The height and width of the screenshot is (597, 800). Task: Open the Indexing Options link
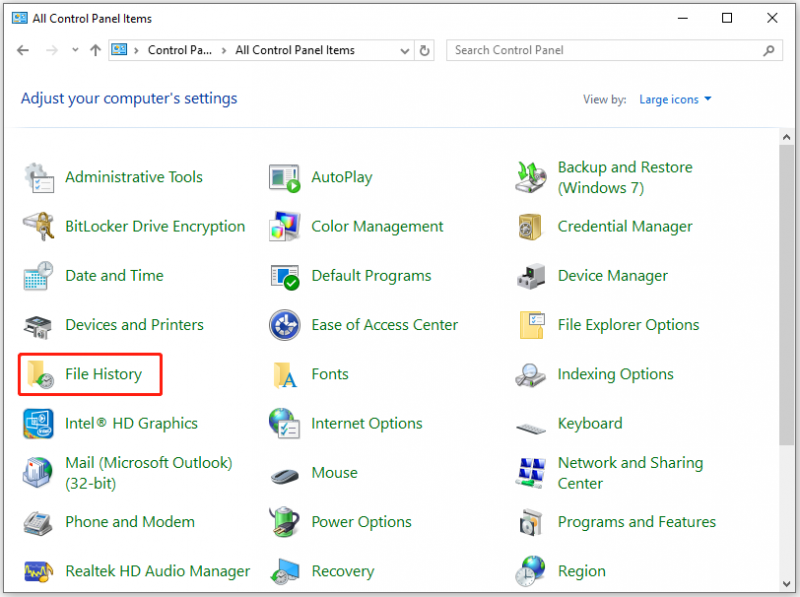pos(615,374)
